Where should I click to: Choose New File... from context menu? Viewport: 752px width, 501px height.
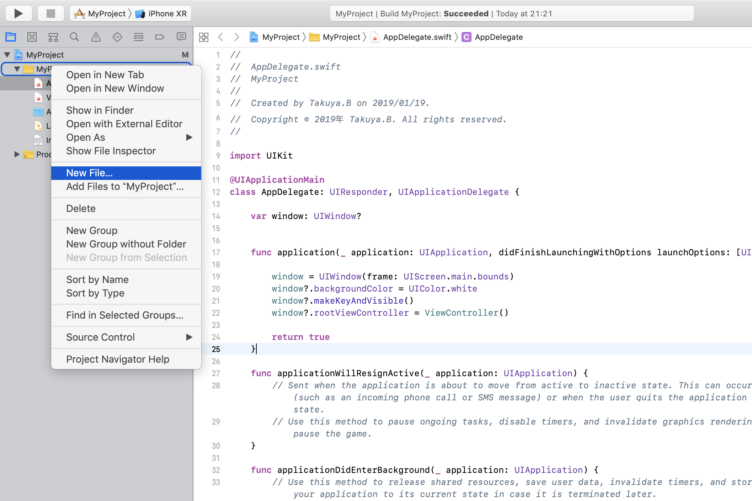(126, 173)
